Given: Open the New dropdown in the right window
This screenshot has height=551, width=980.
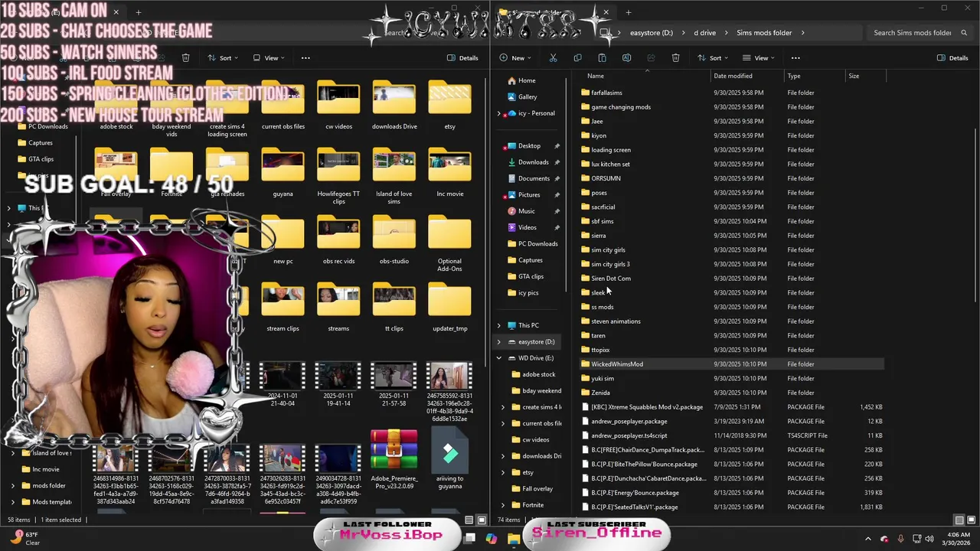Looking at the screenshot, I should (x=517, y=58).
